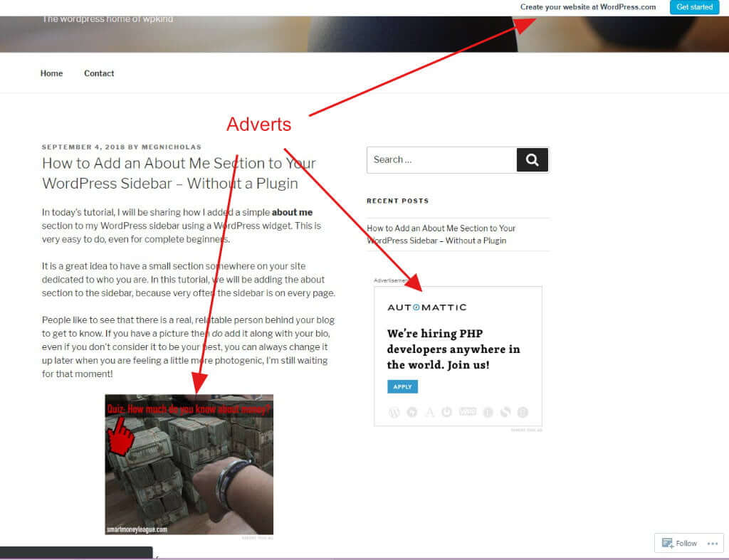Click the author name MEGNICHOLAS
This screenshot has height=560, width=729.
pos(171,147)
